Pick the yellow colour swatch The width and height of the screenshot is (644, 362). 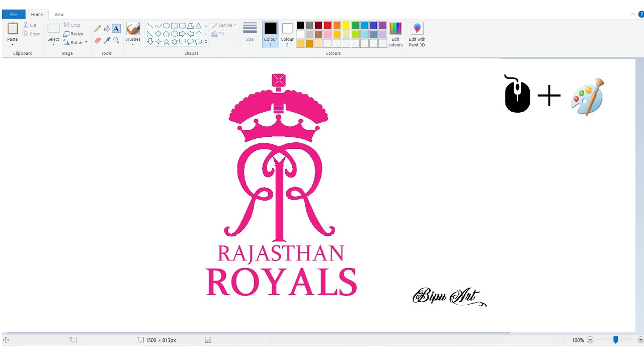346,25
